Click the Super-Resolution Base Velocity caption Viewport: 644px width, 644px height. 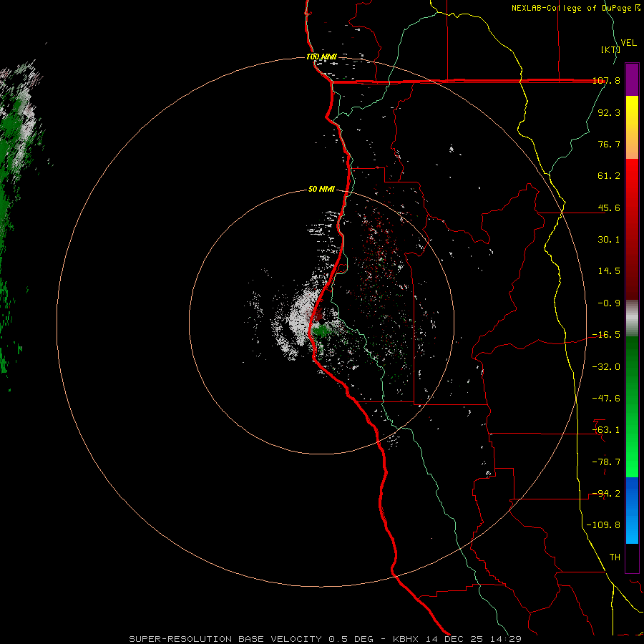[326, 639]
